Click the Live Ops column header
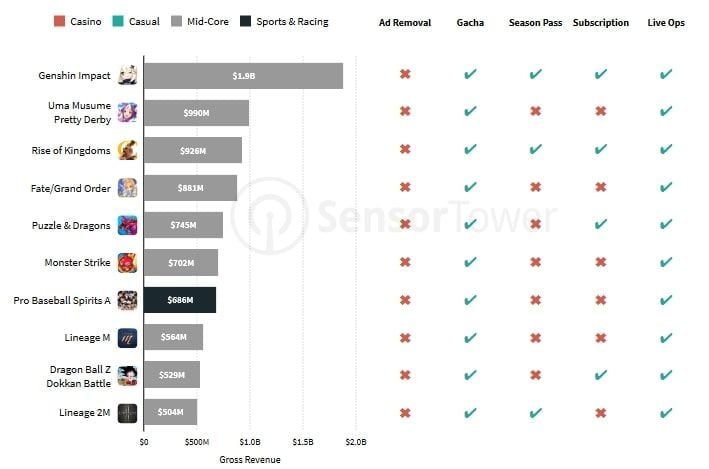The width and height of the screenshot is (709, 469). tap(666, 23)
